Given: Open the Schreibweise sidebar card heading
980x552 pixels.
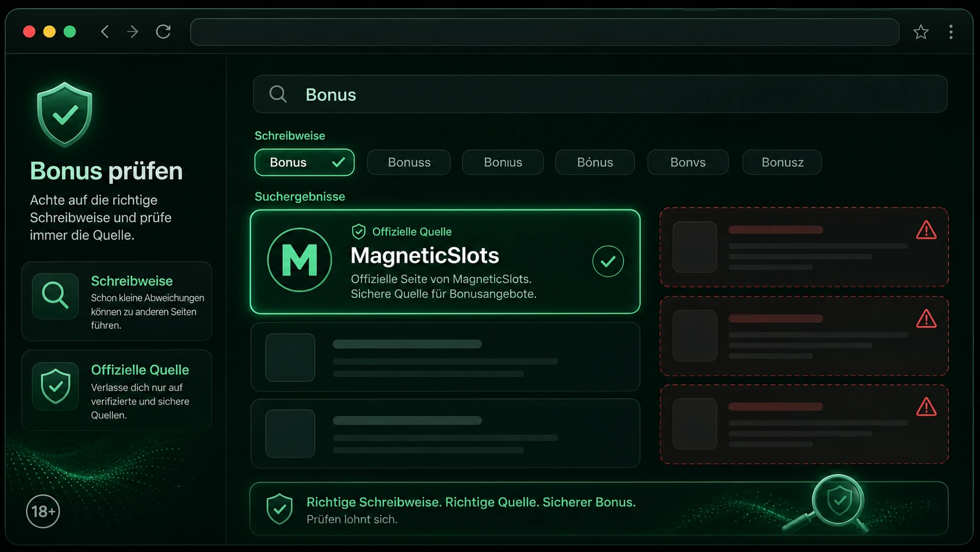Looking at the screenshot, I should [132, 281].
